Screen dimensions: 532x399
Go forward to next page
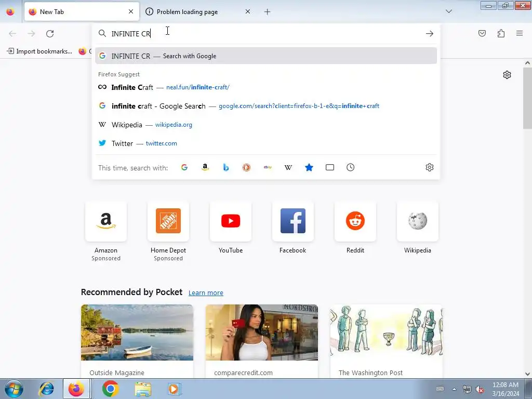(31, 34)
